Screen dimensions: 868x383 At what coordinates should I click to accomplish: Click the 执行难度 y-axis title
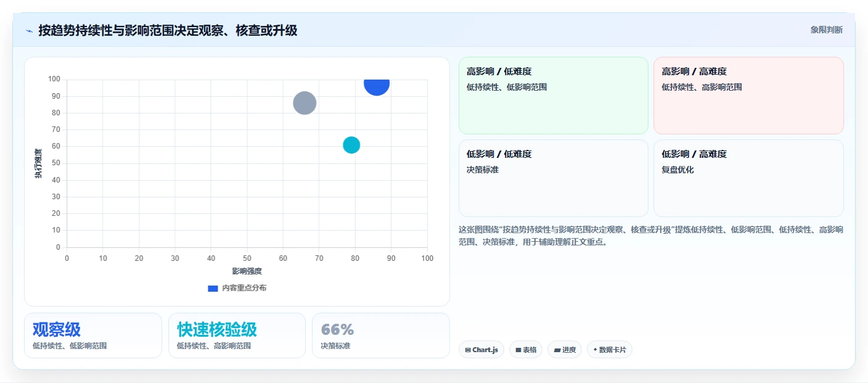pos(38,163)
